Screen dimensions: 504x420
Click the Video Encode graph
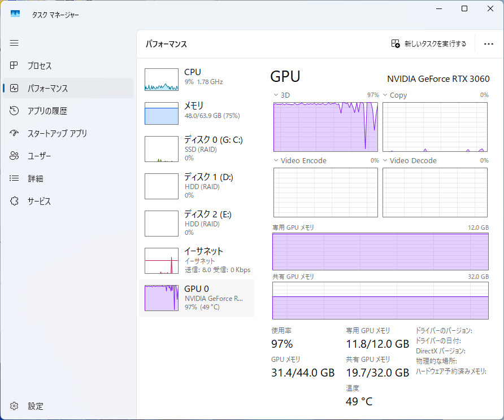click(x=325, y=193)
